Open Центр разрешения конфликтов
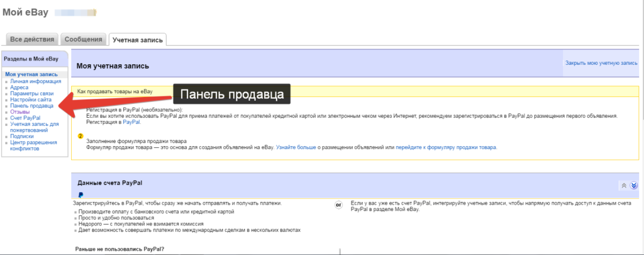This screenshot has width=644, height=255. click(34, 145)
